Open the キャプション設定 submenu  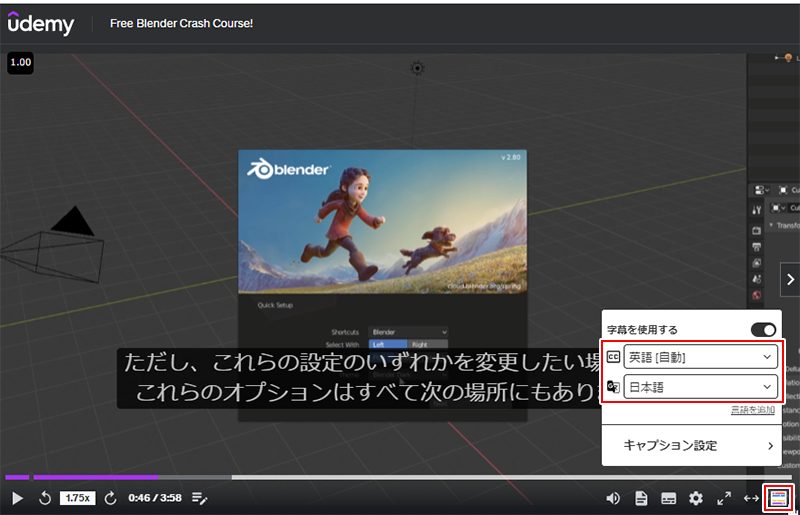699,445
